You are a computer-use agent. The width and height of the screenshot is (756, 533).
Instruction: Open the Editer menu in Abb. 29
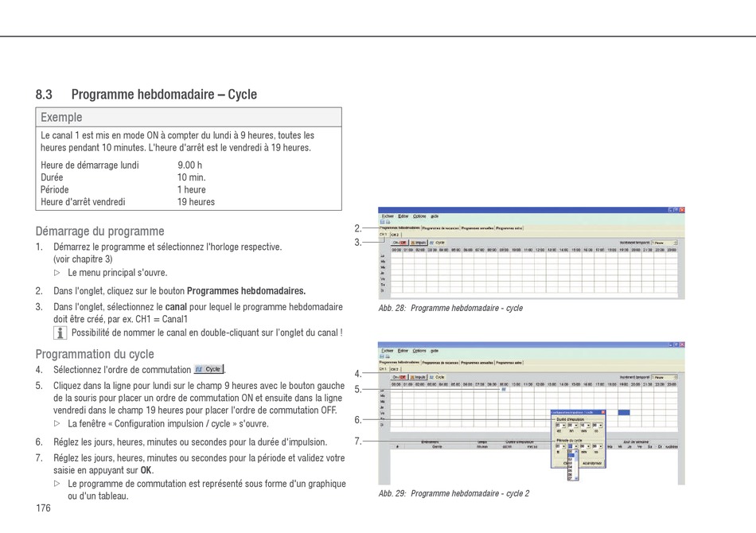pos(403,351)
